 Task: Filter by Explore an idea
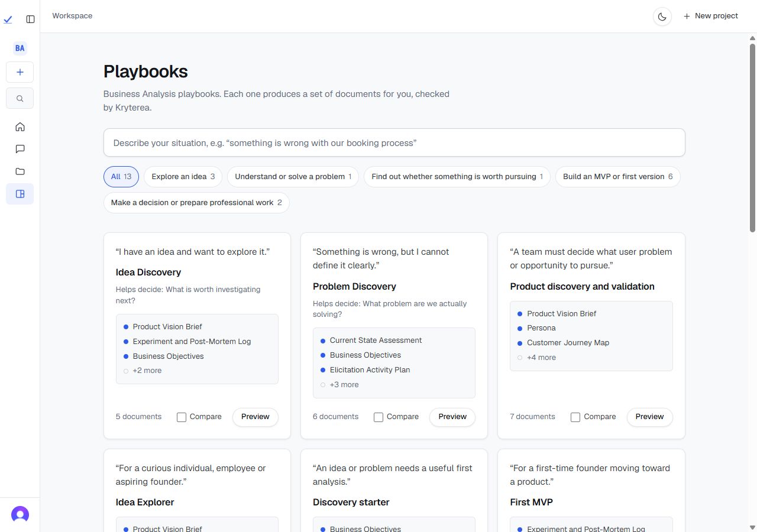(183, 177)
